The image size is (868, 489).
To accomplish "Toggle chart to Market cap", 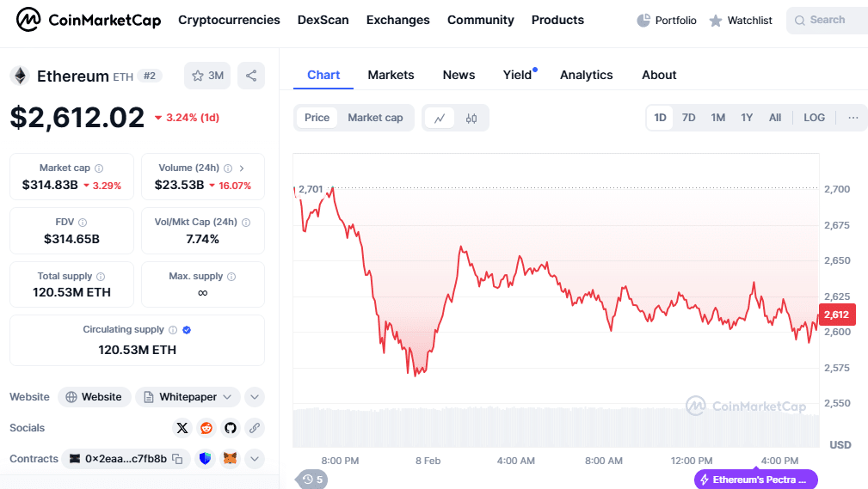I will click(x=375, y=118).
